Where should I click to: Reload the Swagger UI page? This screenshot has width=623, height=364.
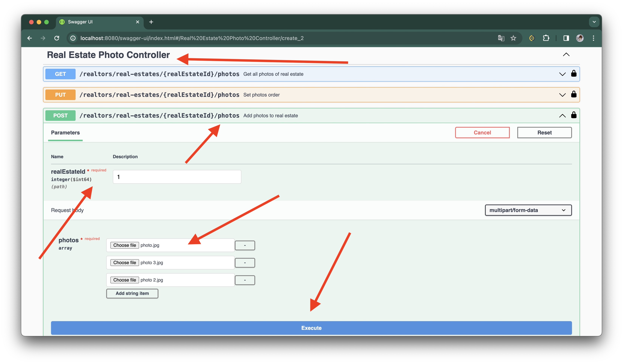click(57, 38)
